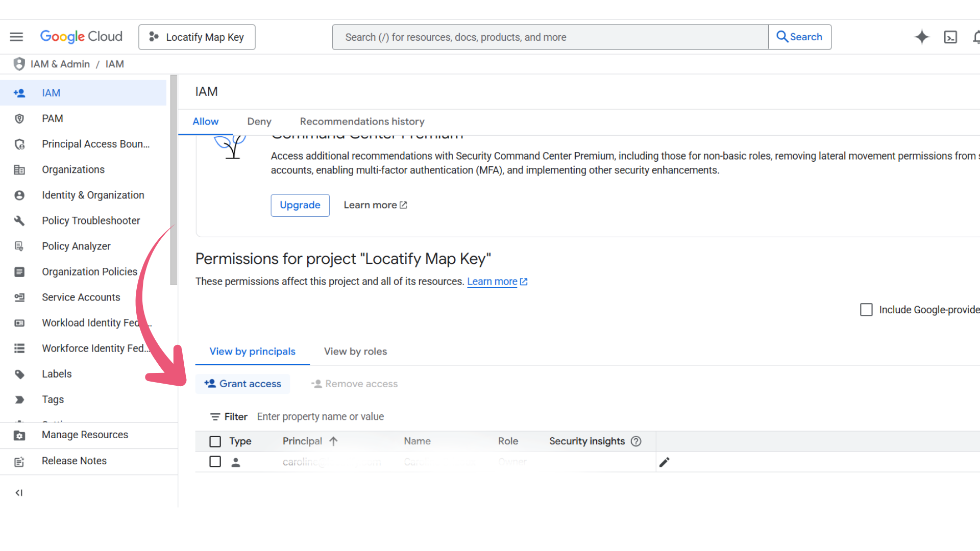The width and height of the screenshot is (980, 551).
Task: Click the Name column header
Action: 417,441
